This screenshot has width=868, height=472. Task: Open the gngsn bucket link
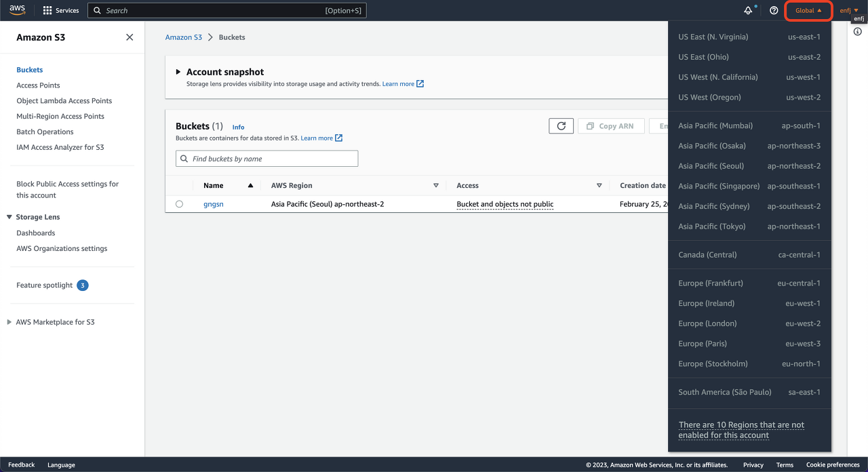point(214,204)
